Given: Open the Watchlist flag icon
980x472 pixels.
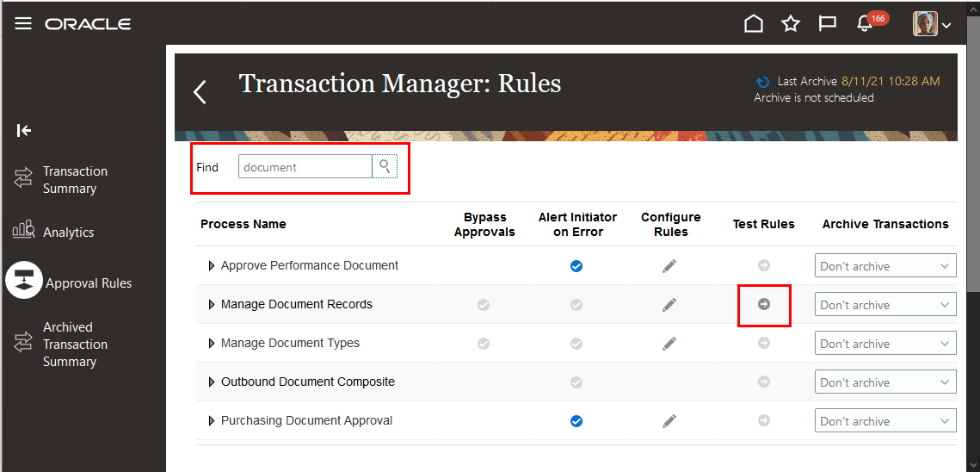Looking at the screenshot, I should [x=828, y=23].
